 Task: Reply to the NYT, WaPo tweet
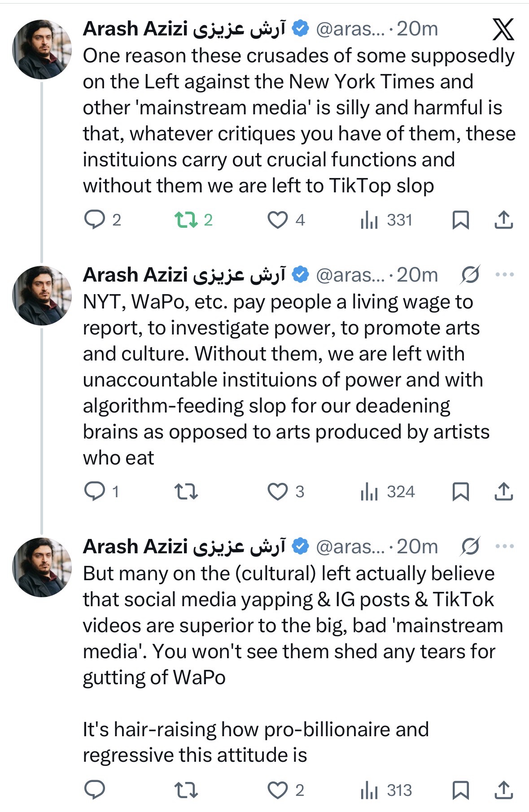[95, 491]
